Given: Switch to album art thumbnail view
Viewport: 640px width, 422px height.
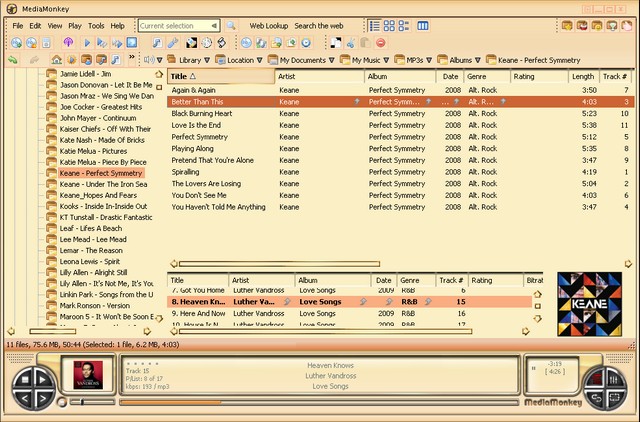Looking at the screenshot, I should [389, 26].
